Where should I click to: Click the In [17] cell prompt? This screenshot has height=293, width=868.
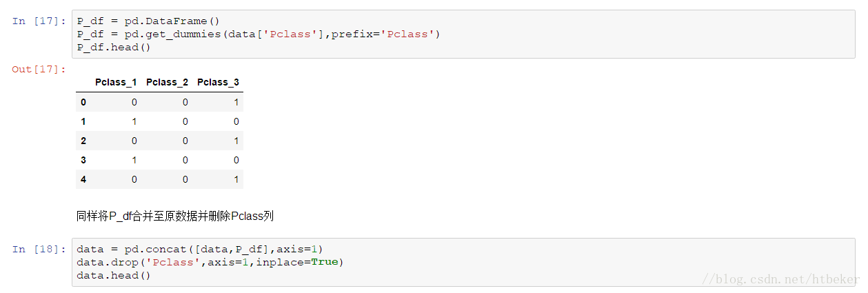[39, 21]
